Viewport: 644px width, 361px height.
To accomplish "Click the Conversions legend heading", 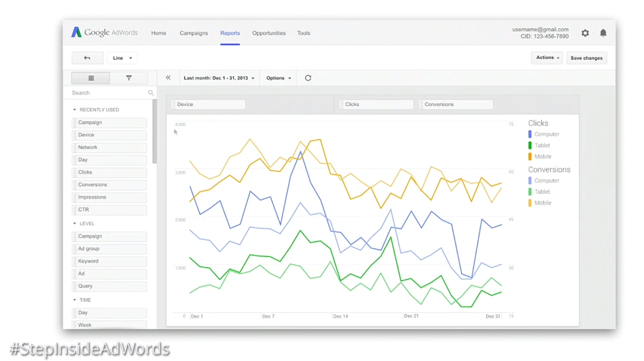I will point(549,170).
